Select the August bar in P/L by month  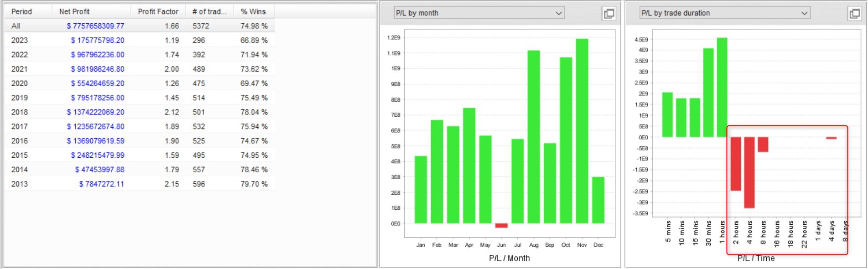pos(534,137)
